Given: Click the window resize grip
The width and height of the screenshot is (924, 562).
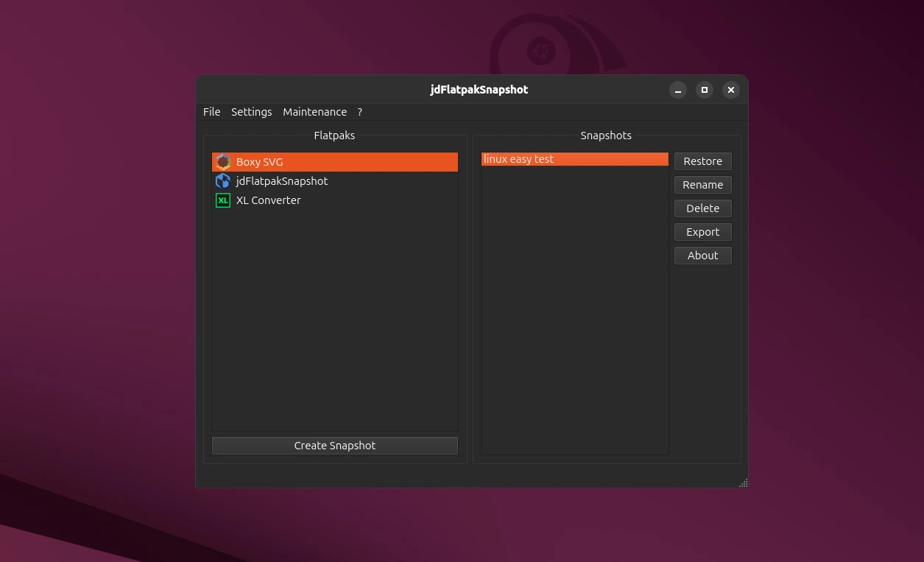Looking at the screenshot, I should tap(743, 483).
